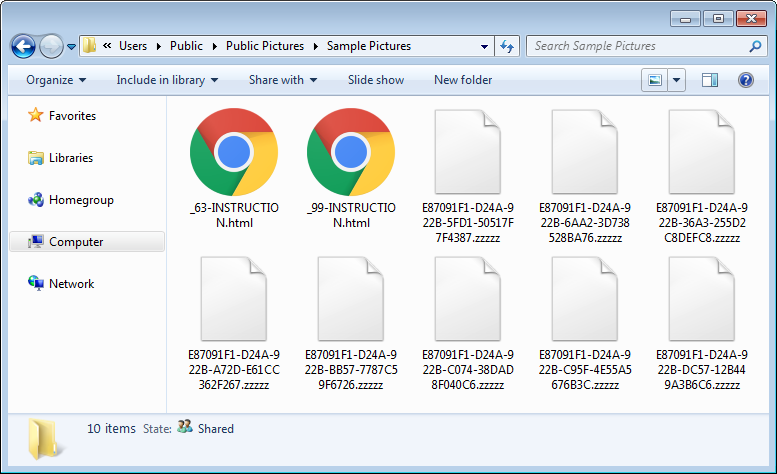Select the _99-INSTRUCTION.html Chrome file icon
The width and height of the screenshot is (777, 474).
351,152
